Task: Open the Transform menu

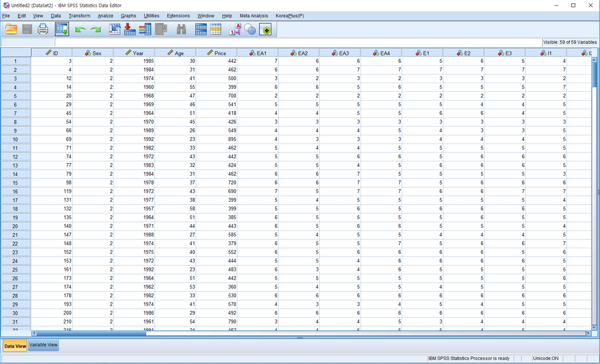Action: (79, 16)
